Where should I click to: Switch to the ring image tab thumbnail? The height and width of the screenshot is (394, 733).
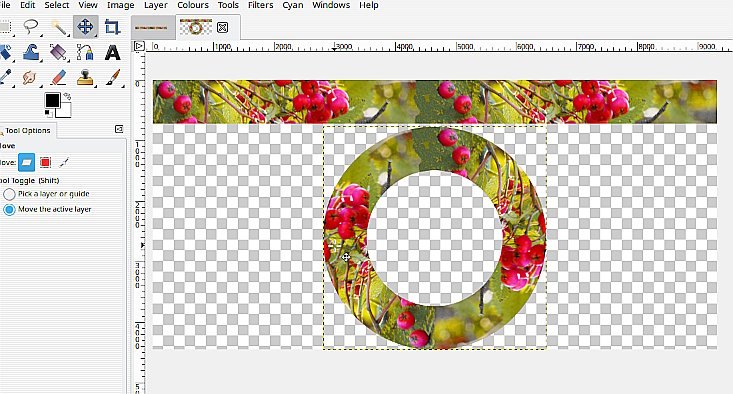pyautogui.click(x=196, y=27)
